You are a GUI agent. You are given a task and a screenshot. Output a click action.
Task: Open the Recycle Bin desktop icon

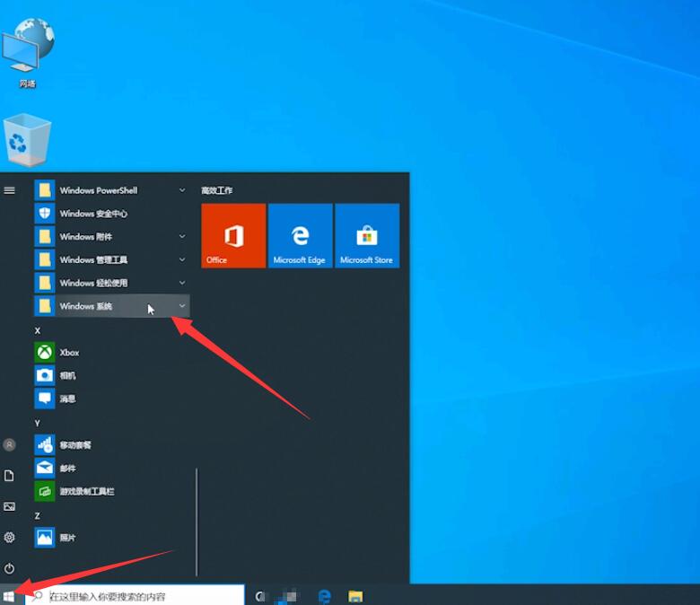[27, 140]
